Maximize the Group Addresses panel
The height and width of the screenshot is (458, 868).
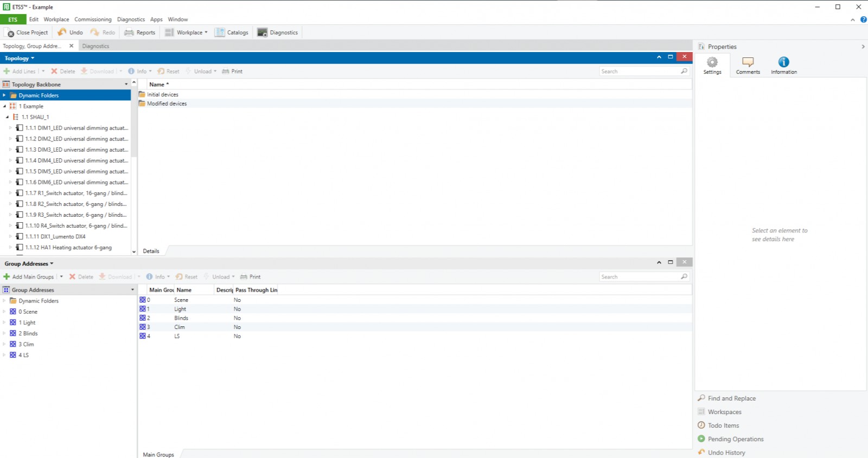point(671,262)
